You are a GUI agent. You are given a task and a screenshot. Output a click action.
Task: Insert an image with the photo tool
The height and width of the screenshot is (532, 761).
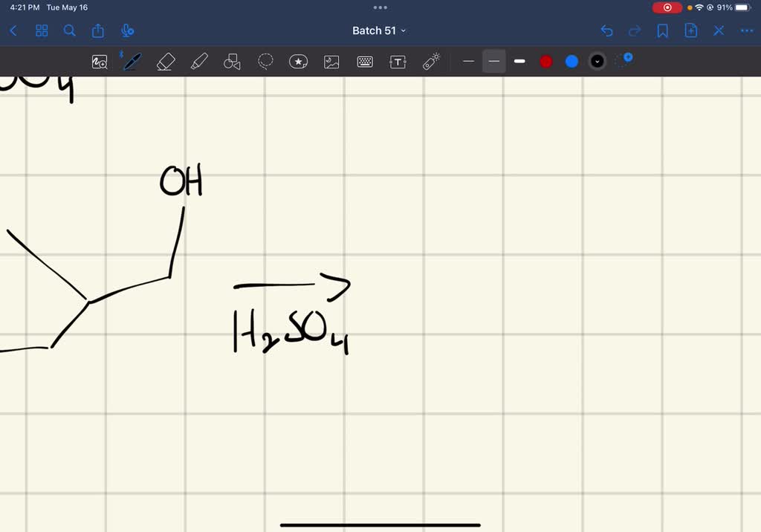pos(331,61)
